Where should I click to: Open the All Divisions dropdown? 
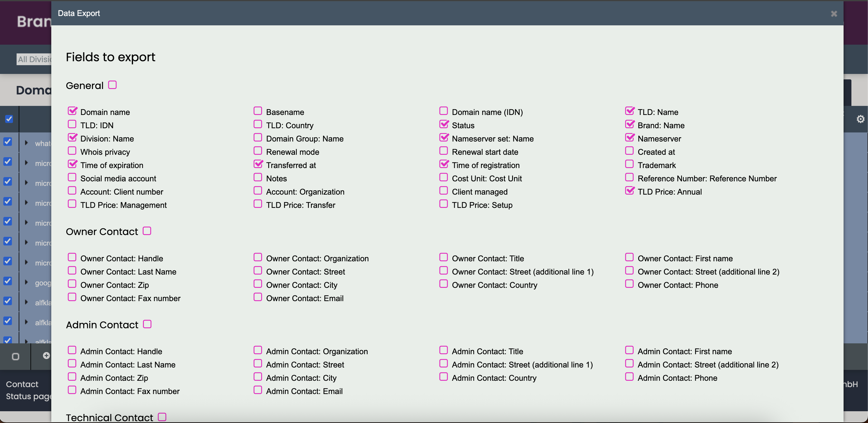coord(34,59)
